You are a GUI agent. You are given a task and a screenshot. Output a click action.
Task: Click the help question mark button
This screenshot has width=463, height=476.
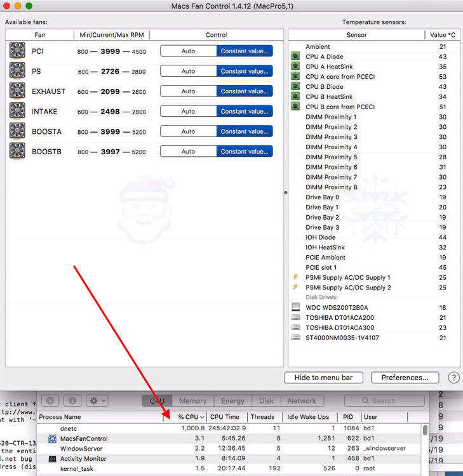[x=453, y=378]
